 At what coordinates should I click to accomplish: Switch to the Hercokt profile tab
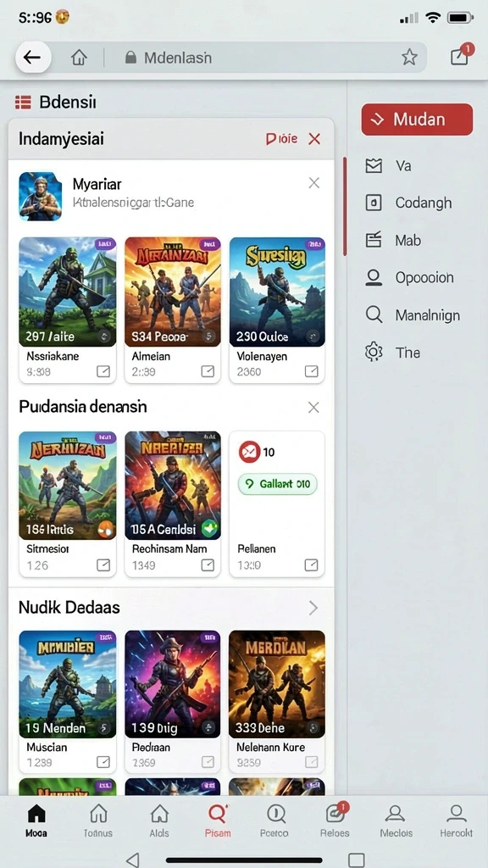click(456, 821)
